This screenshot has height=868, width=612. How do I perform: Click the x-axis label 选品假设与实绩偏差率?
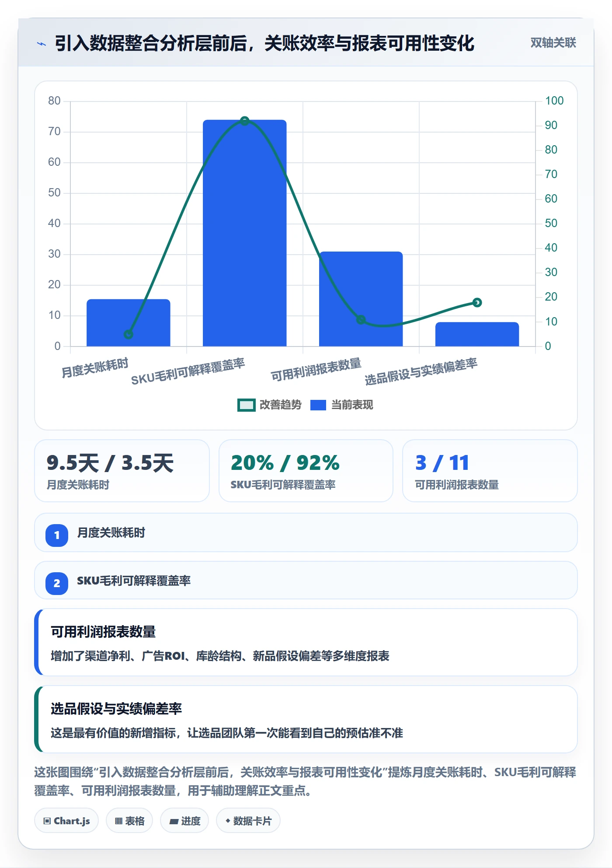coord(421,371)
